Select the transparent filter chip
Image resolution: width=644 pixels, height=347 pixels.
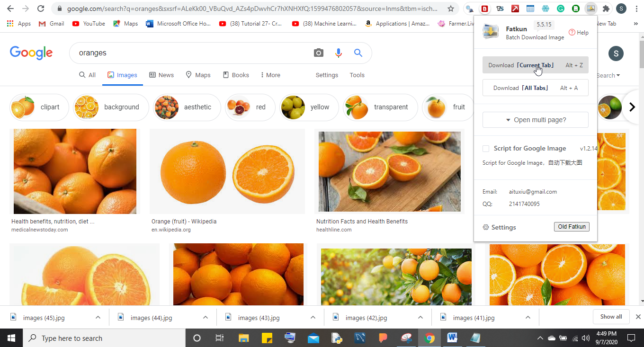(380, 107)
